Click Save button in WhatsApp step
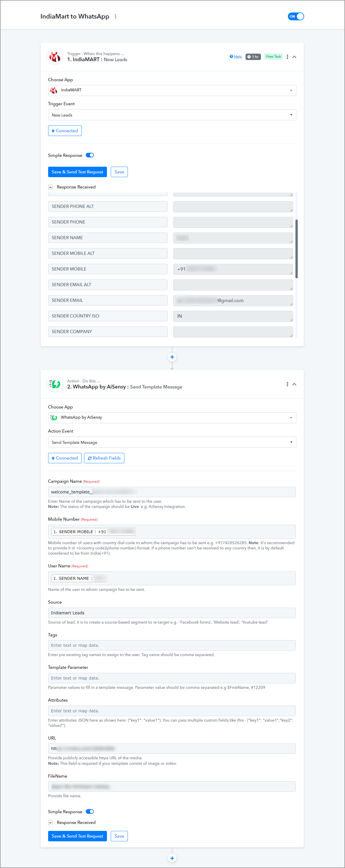Screen dimensions: 345x868 (119, 836)
